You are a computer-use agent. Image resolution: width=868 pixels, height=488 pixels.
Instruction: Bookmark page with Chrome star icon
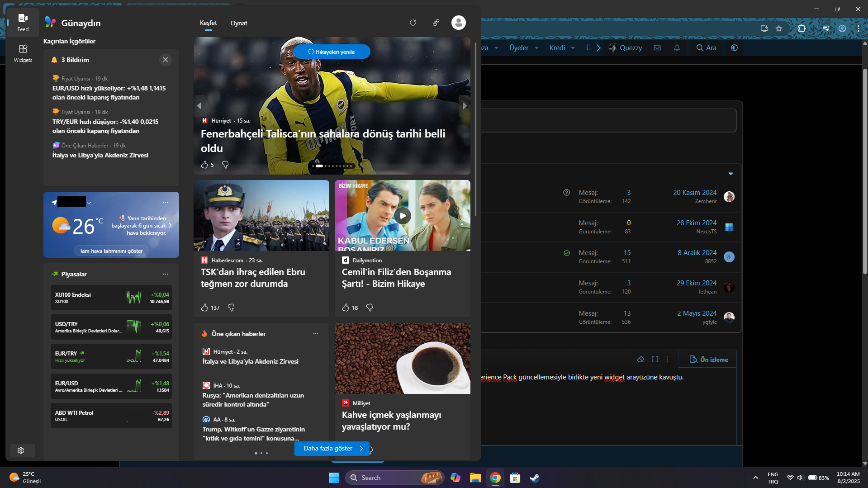tap(779, 28)
